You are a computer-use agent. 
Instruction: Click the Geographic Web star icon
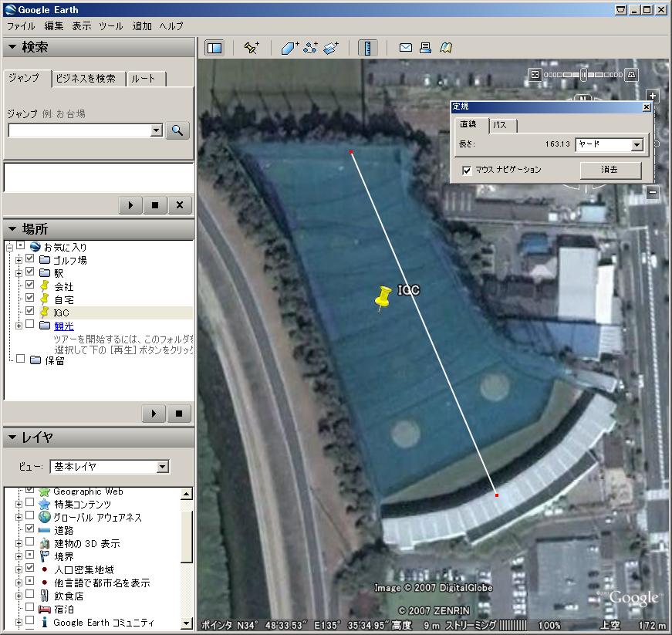click(45, 491)
